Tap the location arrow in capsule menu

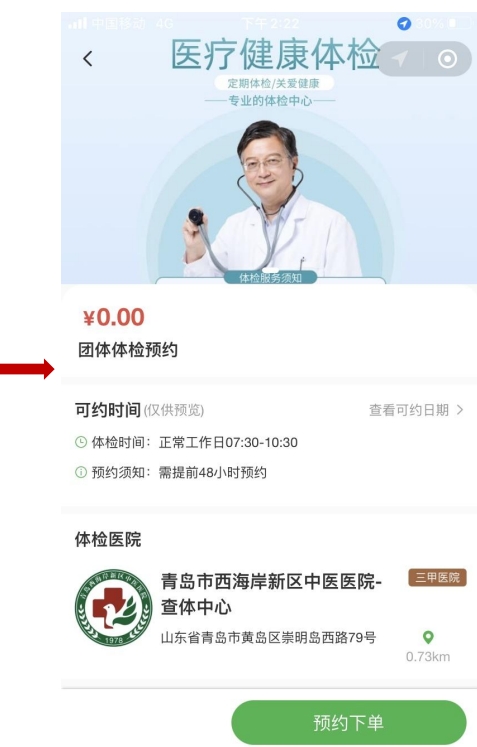[x=400, y=59]
